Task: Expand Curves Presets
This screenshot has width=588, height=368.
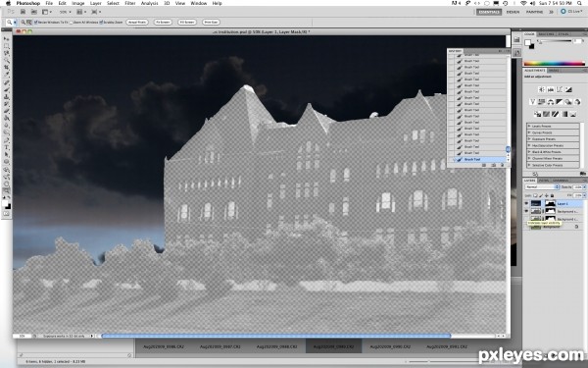Action: [529, 132]
